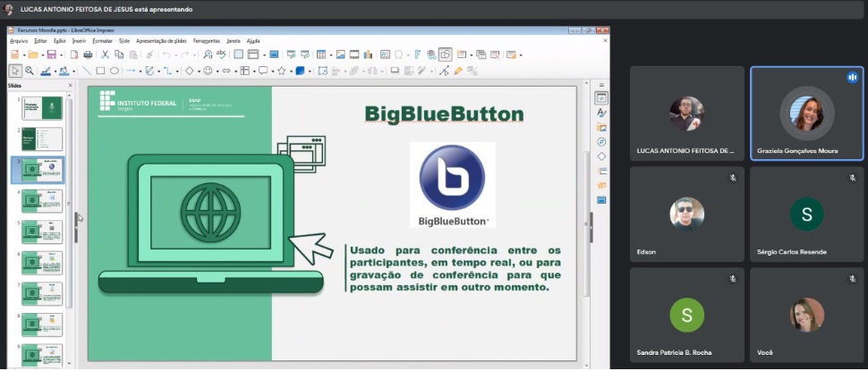Toggle Edit Points mode button

[x=444, y=71]
